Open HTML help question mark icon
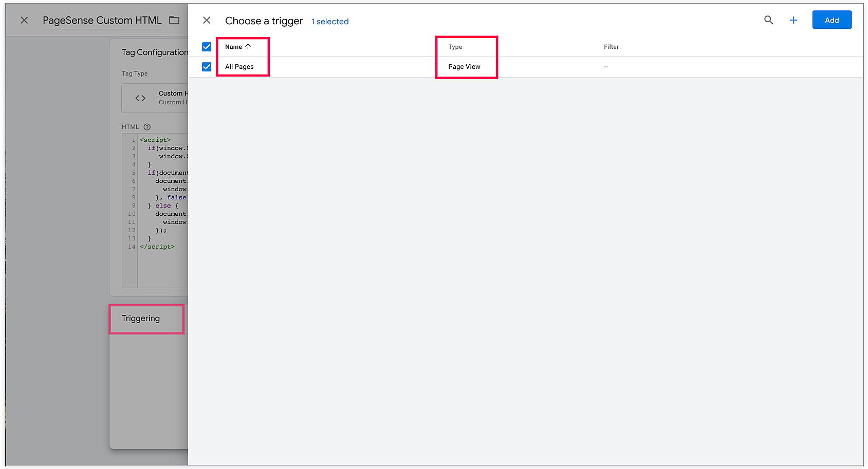868x469 pixels. tap(147, 127)
